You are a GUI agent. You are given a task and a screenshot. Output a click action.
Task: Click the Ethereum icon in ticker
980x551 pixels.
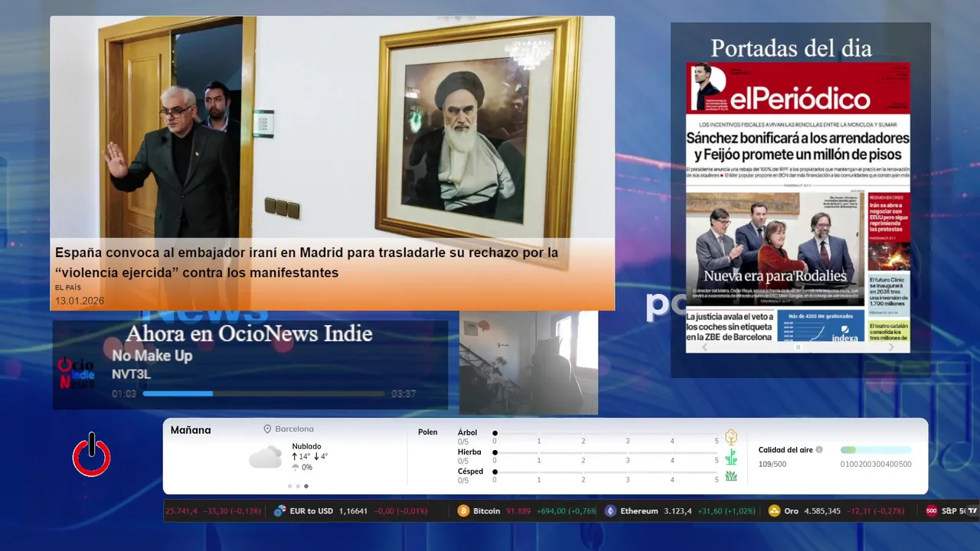coord(610,510)
